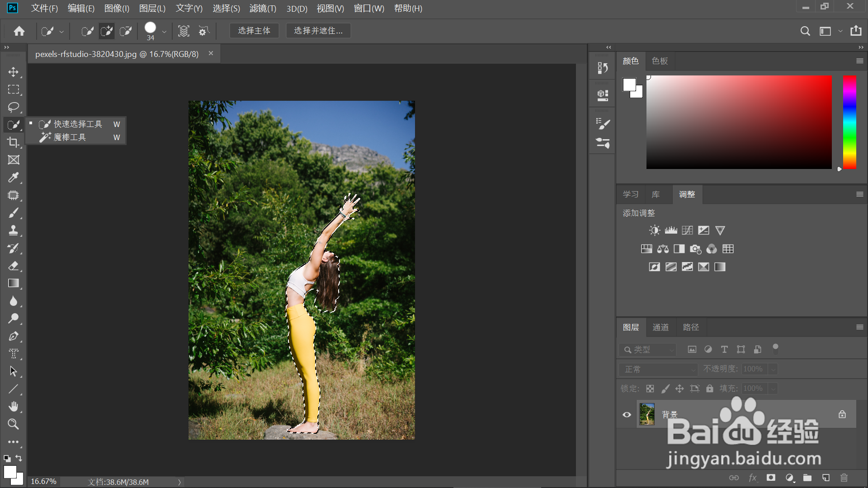Click create new layer button
The width and height of the screenshot is (868, 488).
826,478
